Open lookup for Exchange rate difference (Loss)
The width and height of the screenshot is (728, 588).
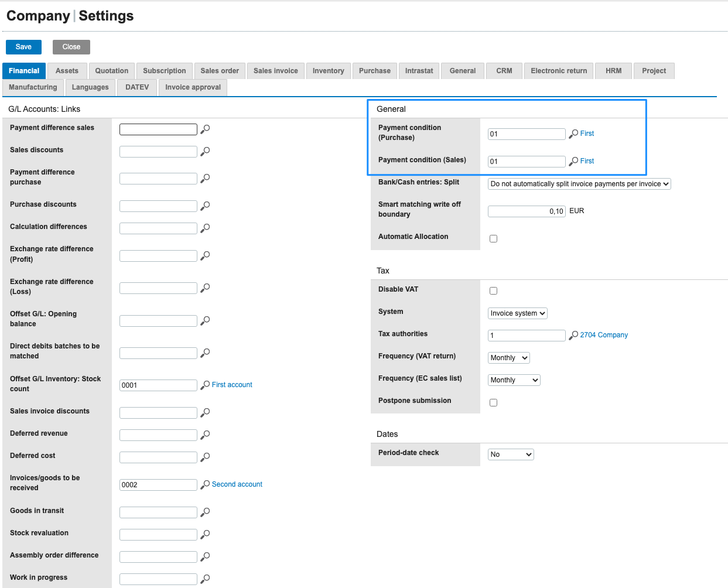pyautogui.click(x=205, y=288)
